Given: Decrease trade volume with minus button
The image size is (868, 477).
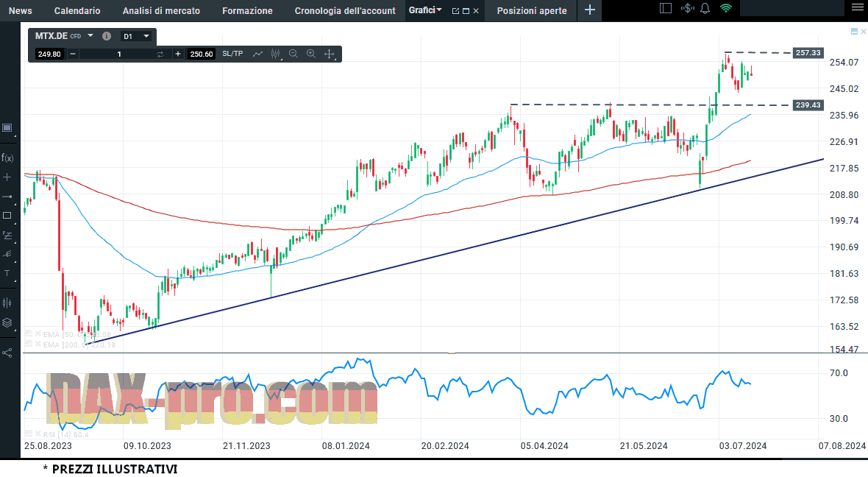Looking at the screenshot, I should (x=73, y=54).
